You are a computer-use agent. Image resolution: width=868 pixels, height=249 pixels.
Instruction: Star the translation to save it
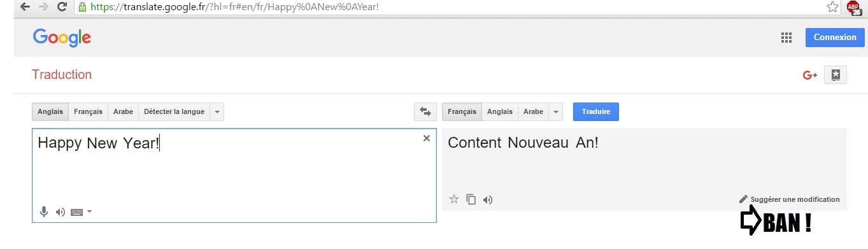pyautogui.click(x=454, y=199)
